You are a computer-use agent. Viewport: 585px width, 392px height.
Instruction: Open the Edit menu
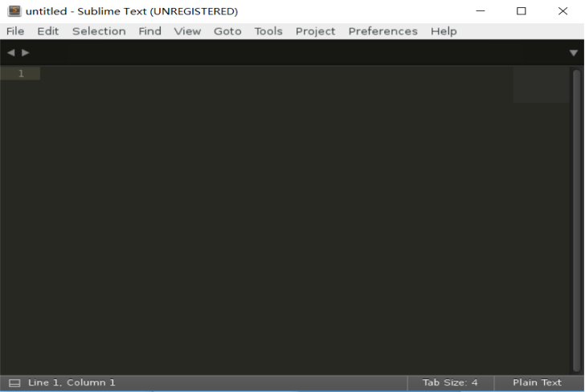pos(47,31)
